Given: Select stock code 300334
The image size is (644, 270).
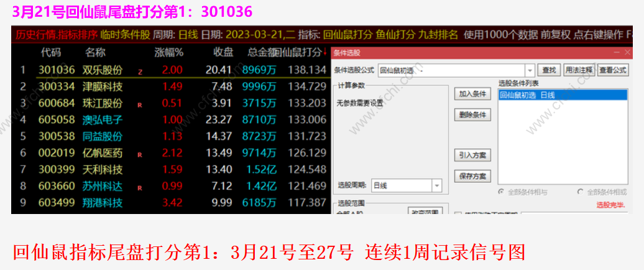Looking at the screenshot, I should point(57,86).
